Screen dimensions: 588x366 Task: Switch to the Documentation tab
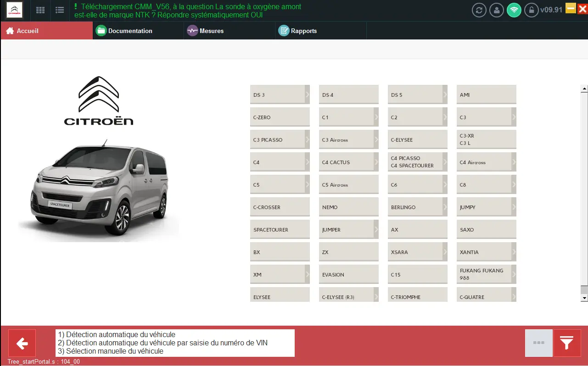click(130, 31)
